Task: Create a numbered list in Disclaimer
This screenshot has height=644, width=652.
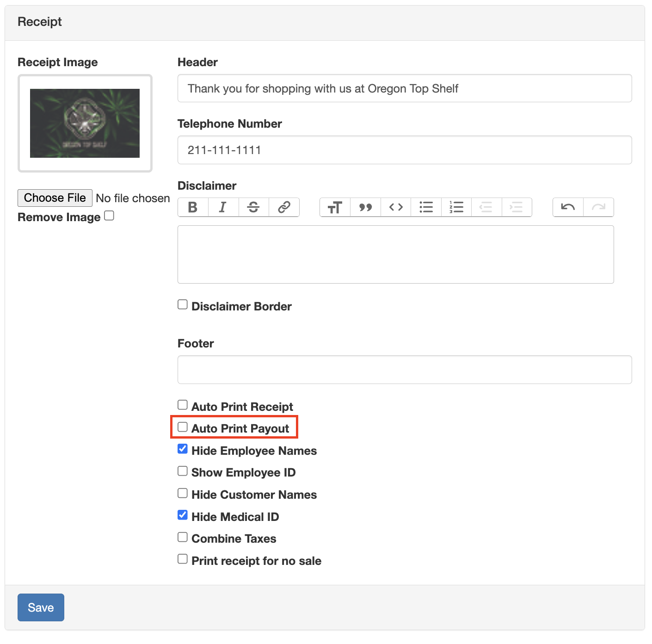Action: (x=456, y=207)
